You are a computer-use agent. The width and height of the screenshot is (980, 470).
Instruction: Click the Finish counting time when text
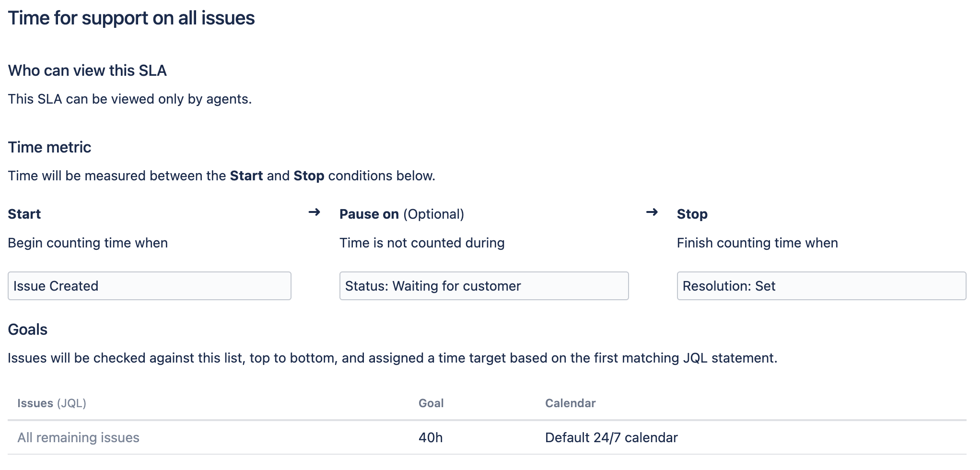pyautogui.click(x=757, y=243)
